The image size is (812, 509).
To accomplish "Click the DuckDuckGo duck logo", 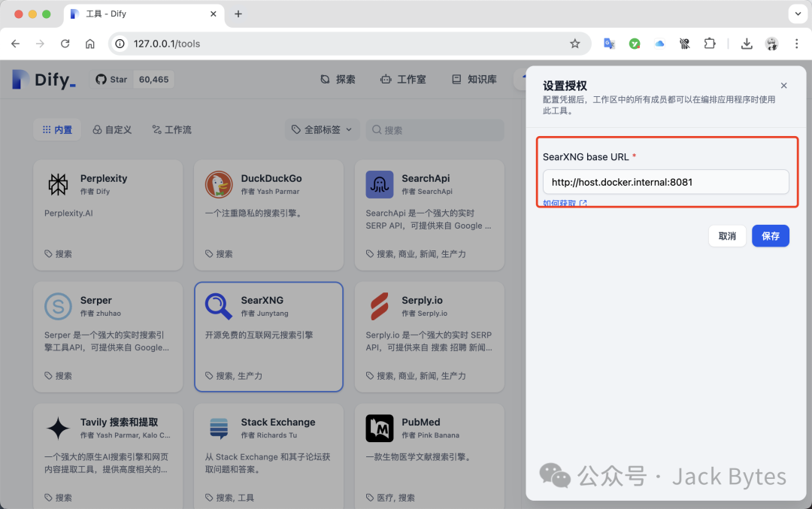I will (219, 184).
